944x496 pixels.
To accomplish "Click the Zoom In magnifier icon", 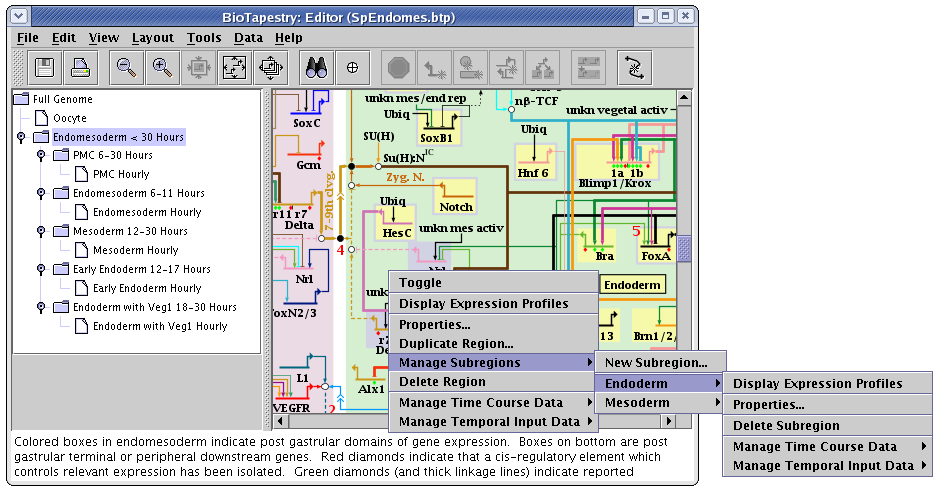I will click(161, 67).
